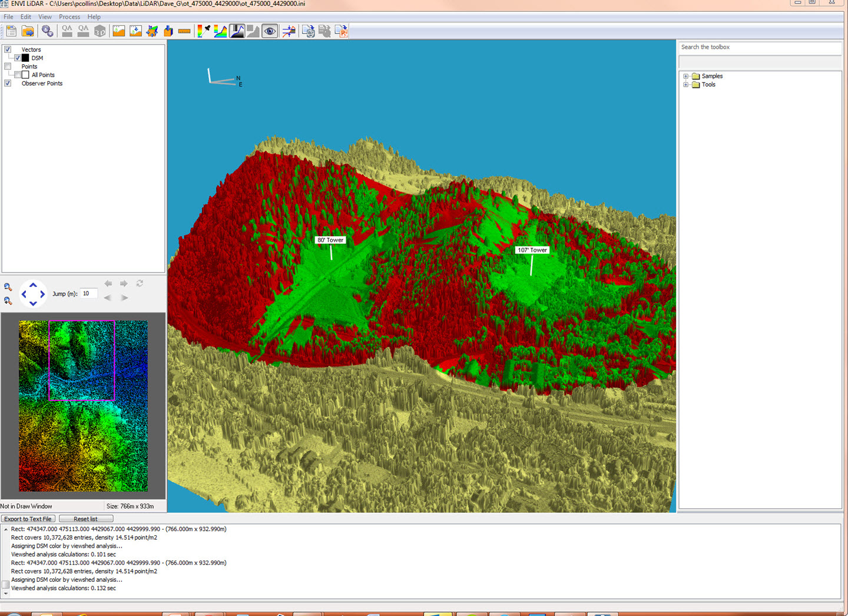This screenshot has height=616, width=848.
Task: Enable the Points layer checkbox
Action: click(8, 67)
